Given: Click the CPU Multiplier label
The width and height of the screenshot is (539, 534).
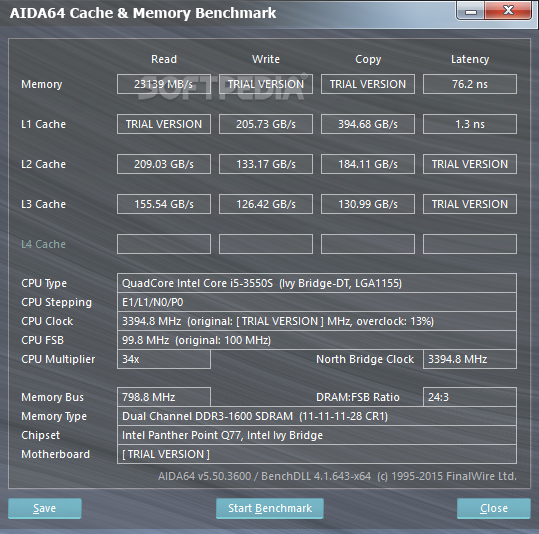Looking at the screenshot, I should click(58, 359).
